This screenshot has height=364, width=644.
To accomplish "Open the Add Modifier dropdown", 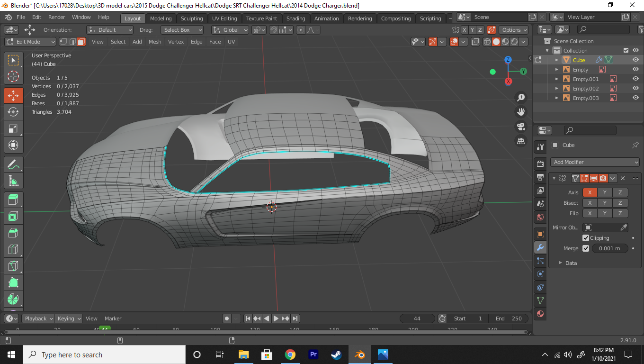I will [x=595, y=162].
